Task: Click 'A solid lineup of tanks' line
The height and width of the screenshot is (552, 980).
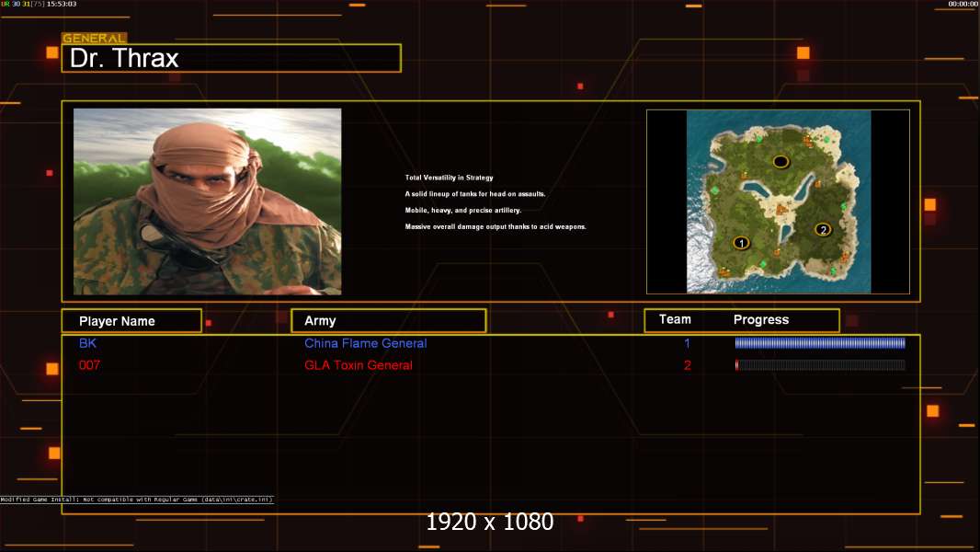Action: click(475, 194)
